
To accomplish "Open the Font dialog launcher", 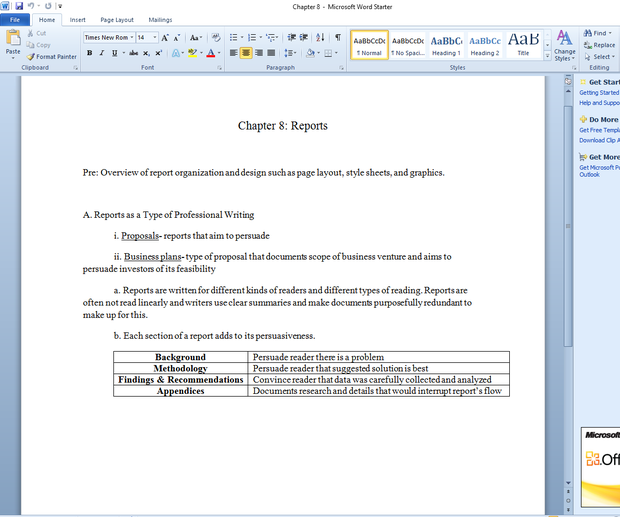I will point(219,68).
